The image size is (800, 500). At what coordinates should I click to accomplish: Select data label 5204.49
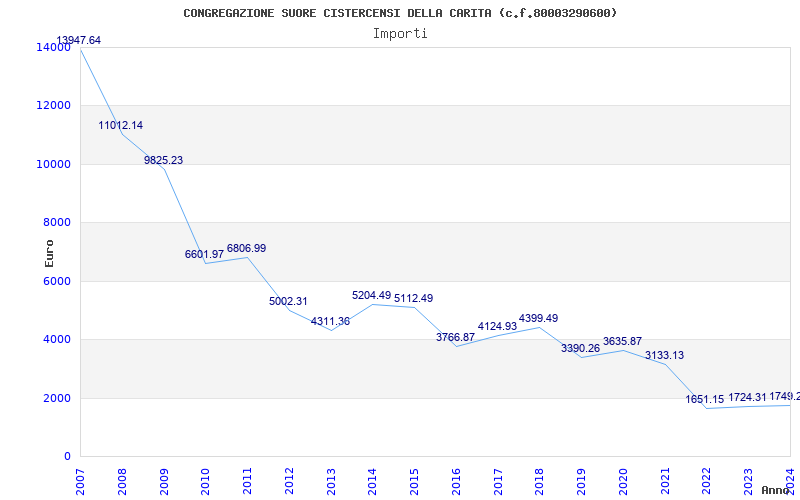tap(371, 295)
